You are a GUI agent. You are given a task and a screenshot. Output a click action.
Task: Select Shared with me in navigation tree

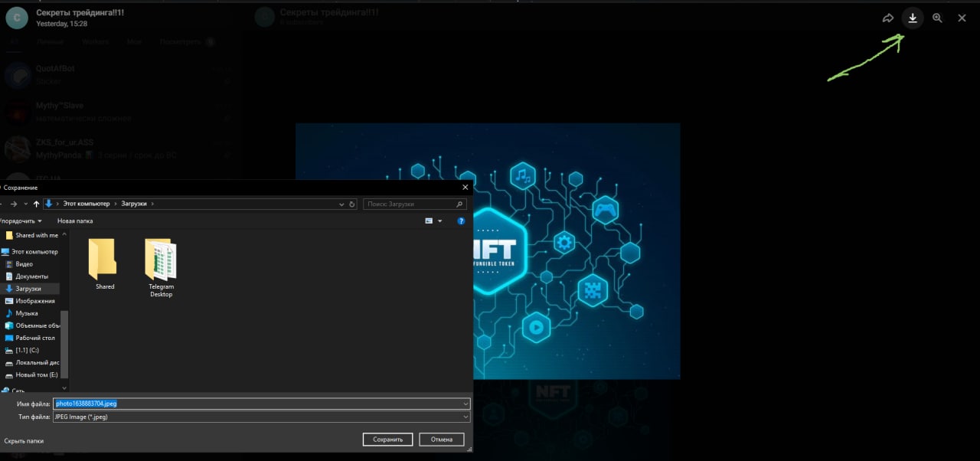(31, 235)
